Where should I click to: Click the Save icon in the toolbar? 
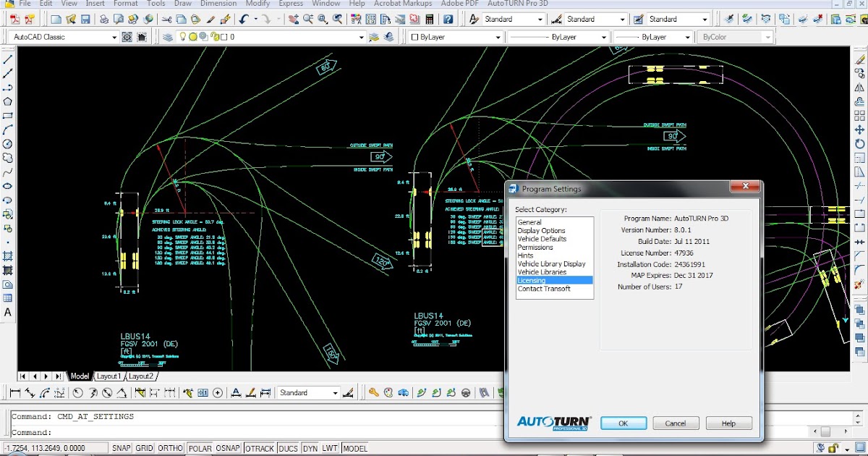86,19
